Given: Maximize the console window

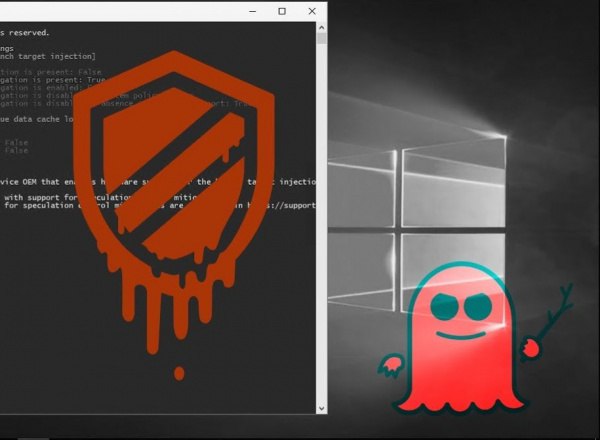Looking at the screenshot, I should [x=282, y=11].
